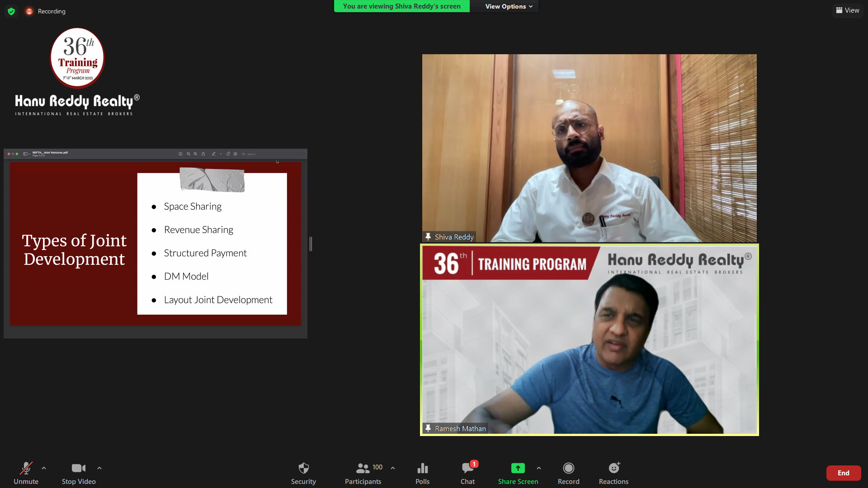Open the Chat panel

(x=468, y=473)
